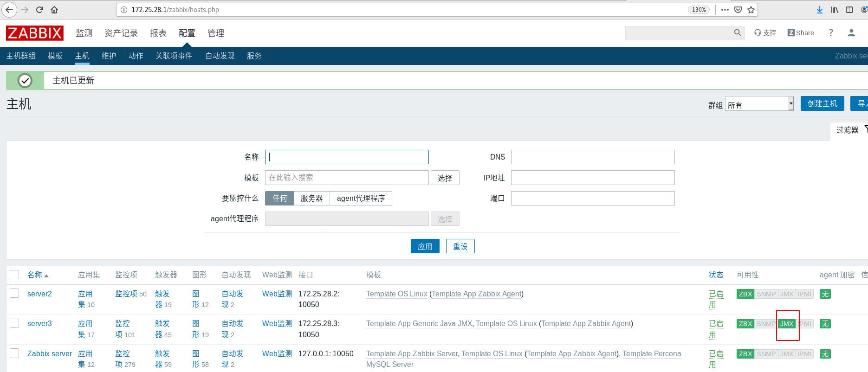Click the ZBX availability badge for server2
Image resolution: width=868 pixels, height=372 pixels.
(745, 294)
